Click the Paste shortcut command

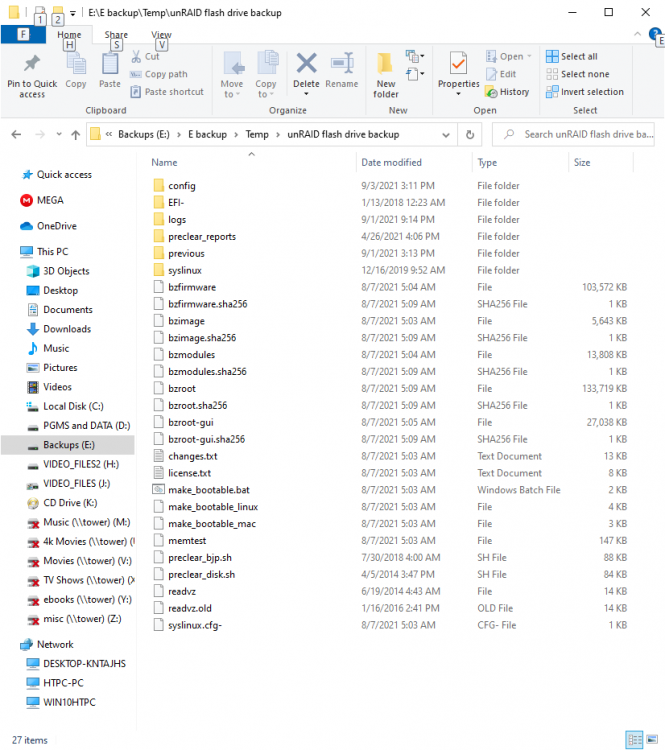(167, 92)
